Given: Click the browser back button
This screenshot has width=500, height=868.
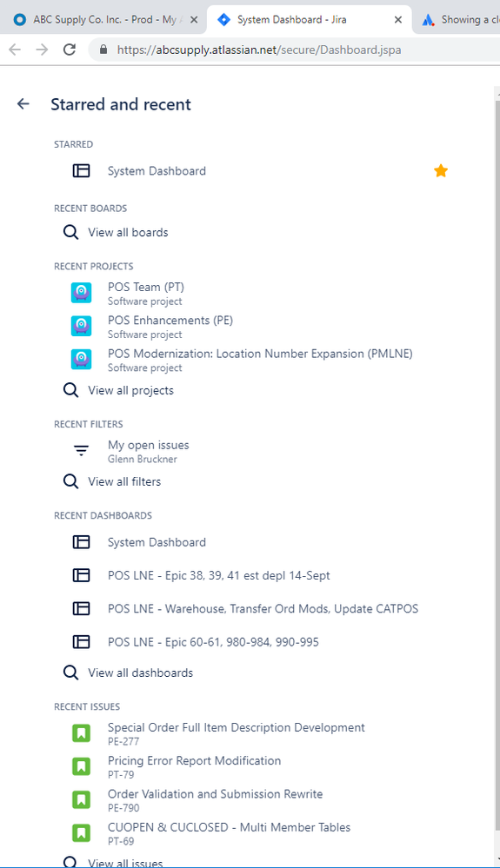Looking at the screenshot, I should tap(15, 50).
